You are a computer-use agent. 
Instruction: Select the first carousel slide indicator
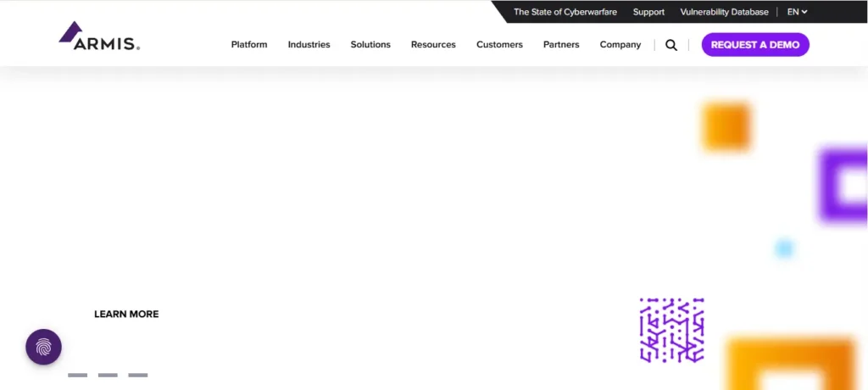(77, 375)
